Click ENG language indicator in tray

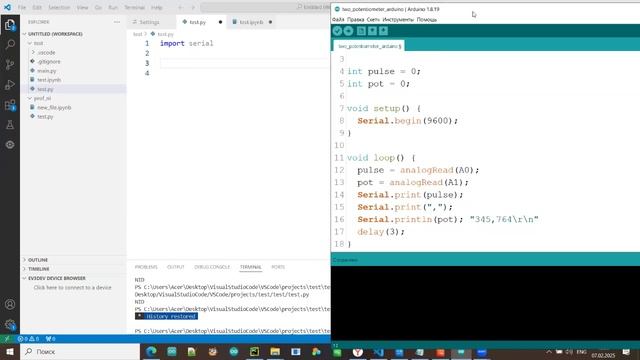tap(582, 352)
